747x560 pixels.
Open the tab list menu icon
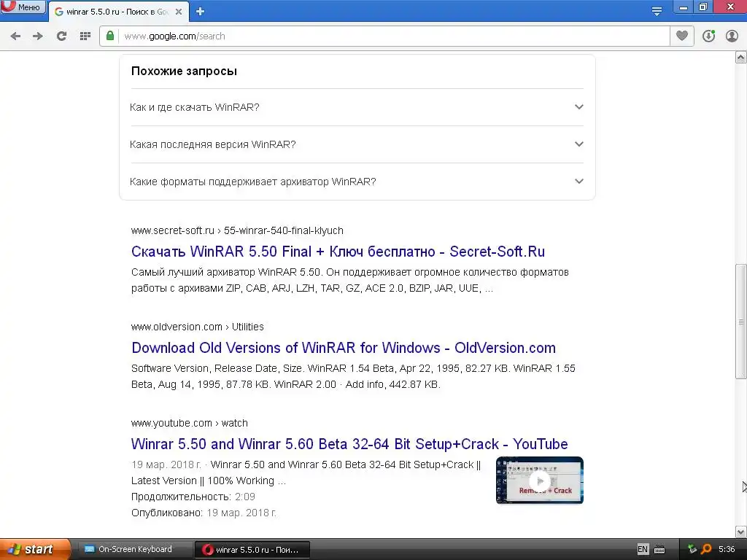point(657,11)
